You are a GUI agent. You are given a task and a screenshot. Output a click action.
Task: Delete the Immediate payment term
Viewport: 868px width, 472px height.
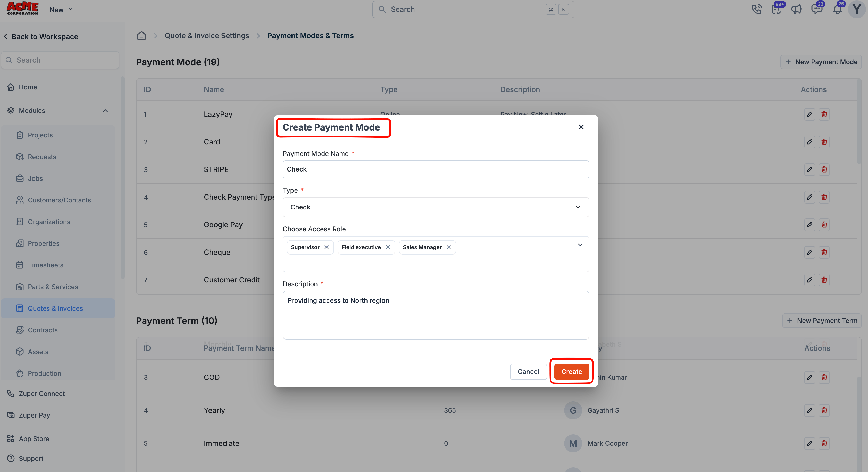[824, 444]
